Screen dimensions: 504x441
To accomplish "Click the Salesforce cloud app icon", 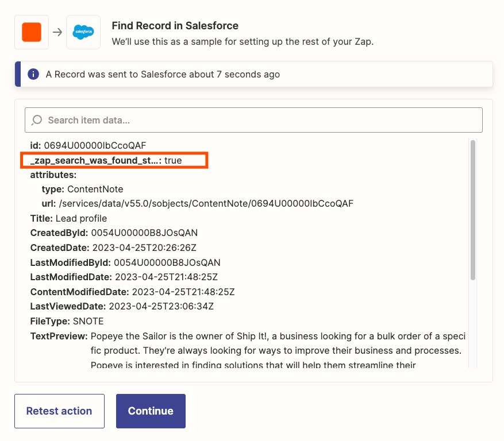I will (83, 32).
